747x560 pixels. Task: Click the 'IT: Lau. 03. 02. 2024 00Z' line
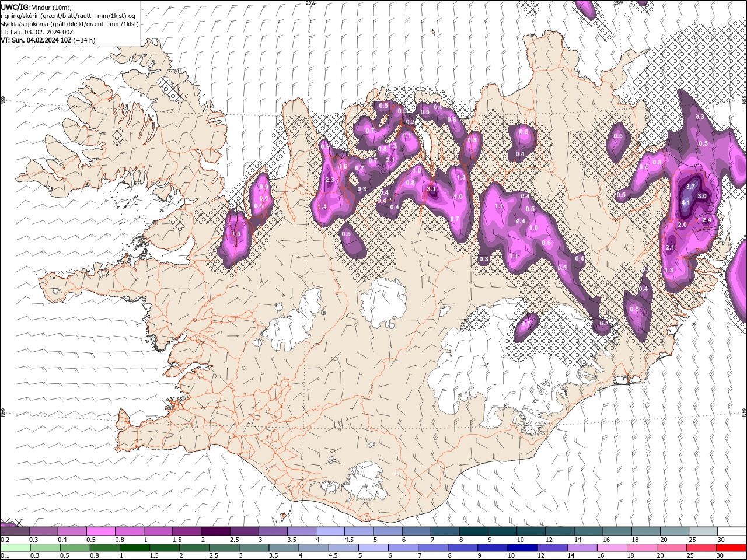37,32
